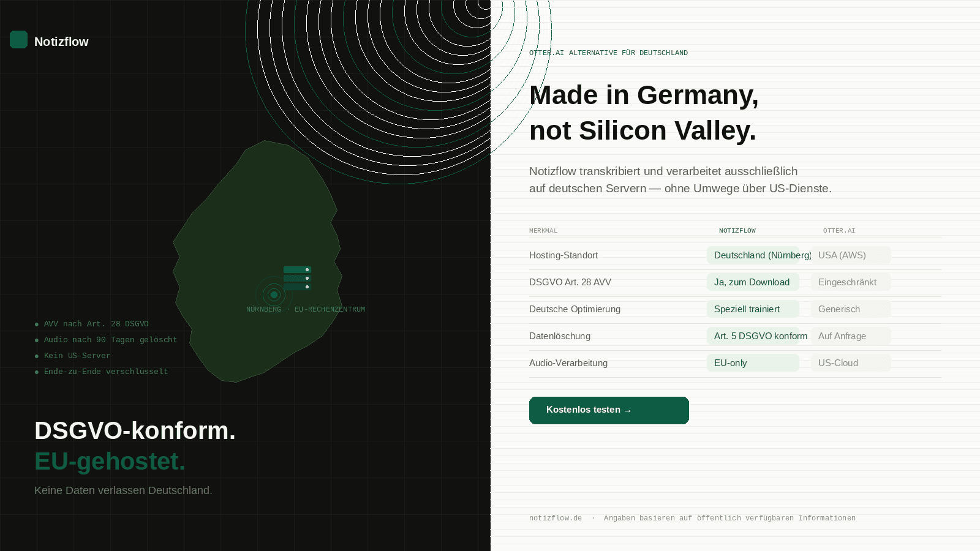The image size is (980, 551).
Task: Click 'Speziell trainiert' cell
Action: click(x=753, y=309)
